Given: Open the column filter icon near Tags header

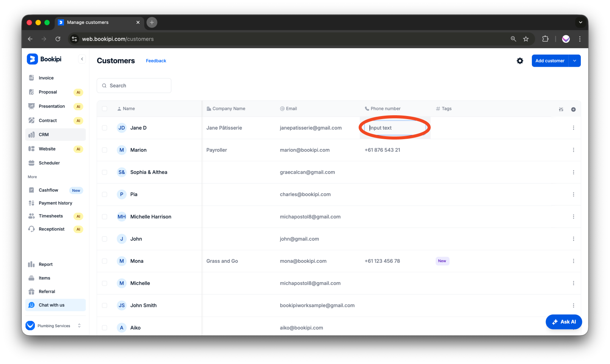Looking at the screenshot, I should (x=561, y=109).
